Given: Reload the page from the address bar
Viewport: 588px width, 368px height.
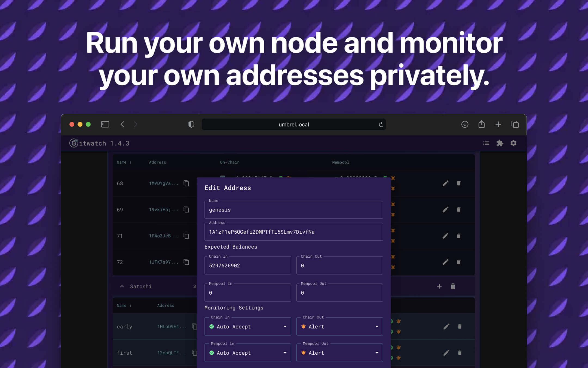Looking at the screenshot, I should click(x=381, y=124).
